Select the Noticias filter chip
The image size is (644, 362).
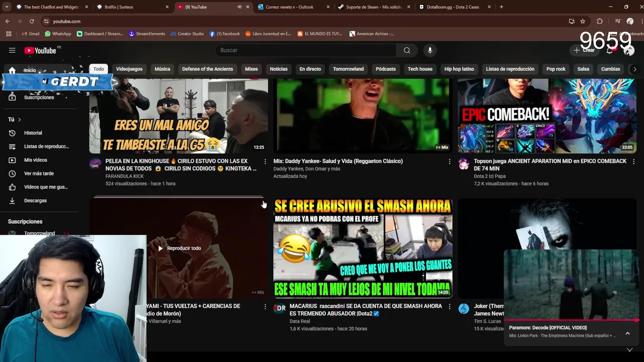point(278,69)
